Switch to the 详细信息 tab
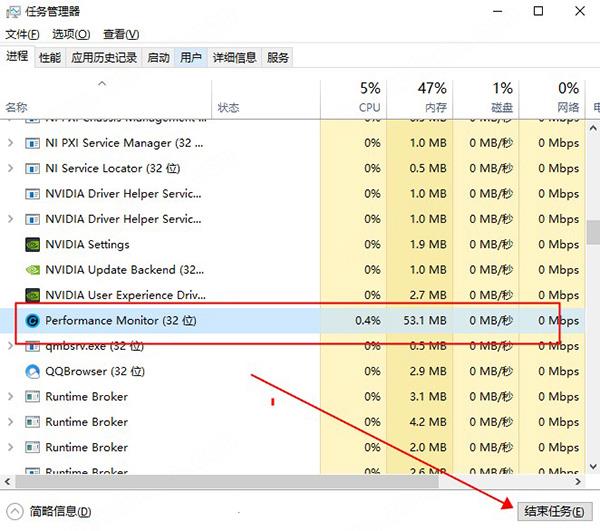600x531 pixels. [235, 58]
